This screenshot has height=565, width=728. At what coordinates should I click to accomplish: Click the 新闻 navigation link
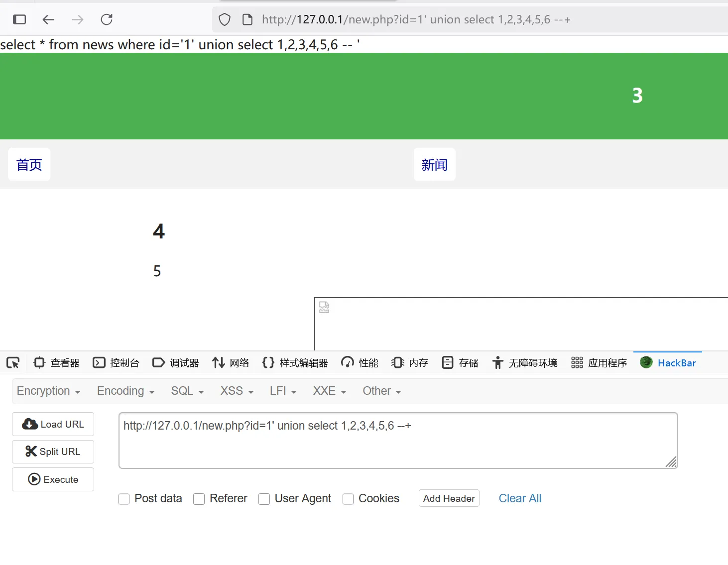[434, 165]
